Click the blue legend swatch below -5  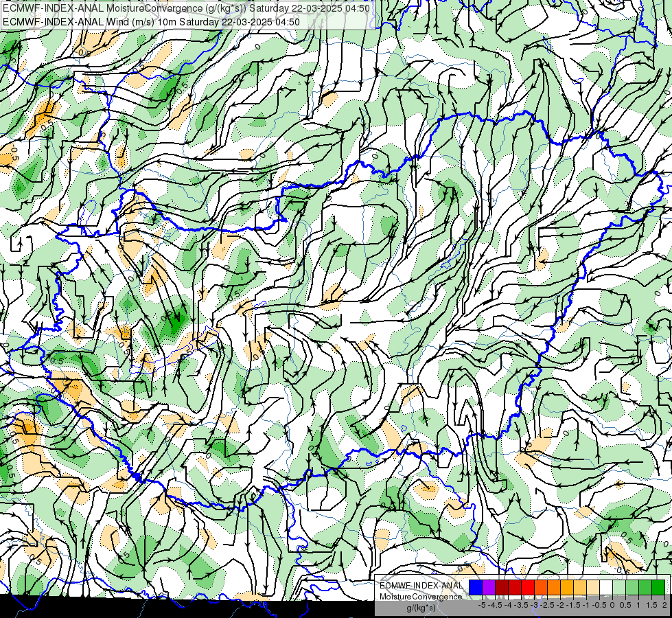[476, 587]
